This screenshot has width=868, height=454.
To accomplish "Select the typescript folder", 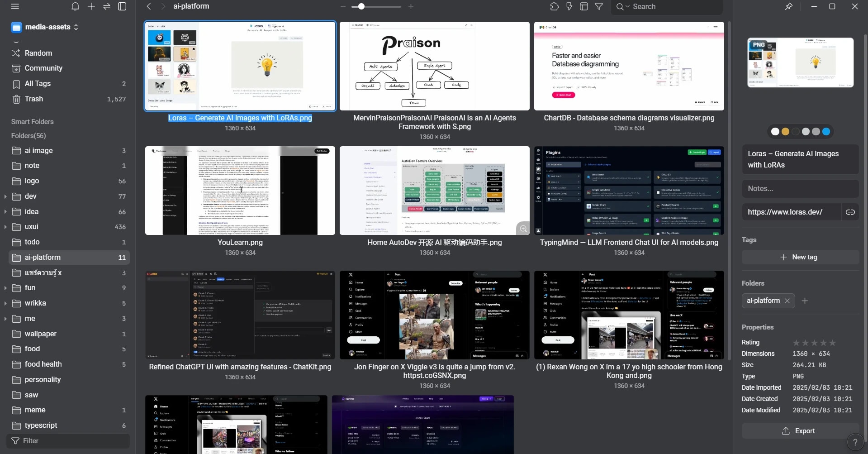I will tap(69, 425).
